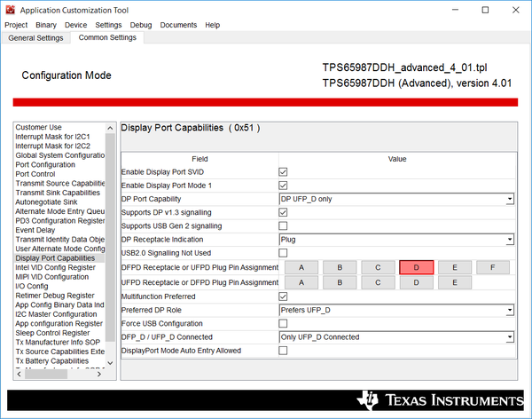Select PD3 Configuration Register entry
This screenshot has width=532, height=419.
59,221
